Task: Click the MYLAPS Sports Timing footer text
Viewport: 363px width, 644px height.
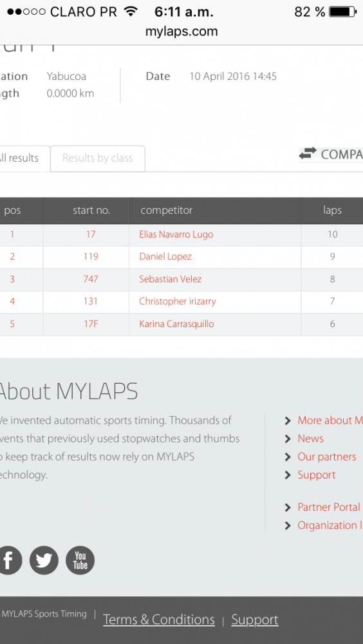Action: [x=44, y=614]
